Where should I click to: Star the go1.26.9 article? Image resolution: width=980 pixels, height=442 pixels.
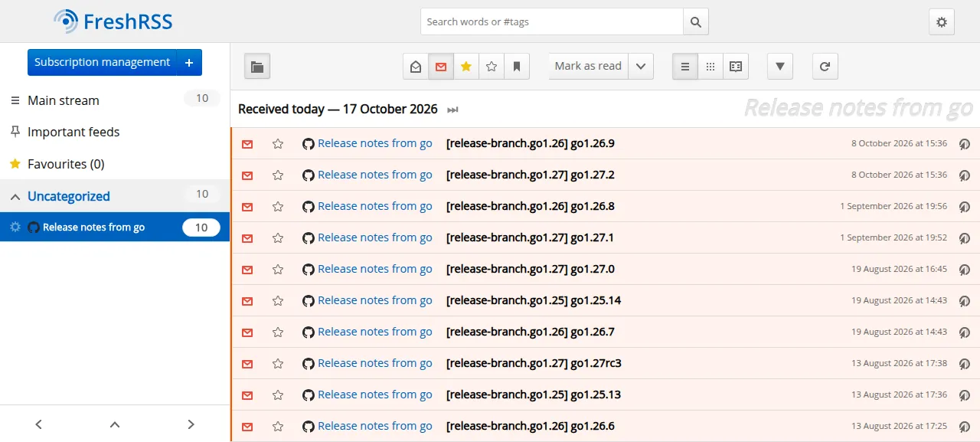coord(278,143)
